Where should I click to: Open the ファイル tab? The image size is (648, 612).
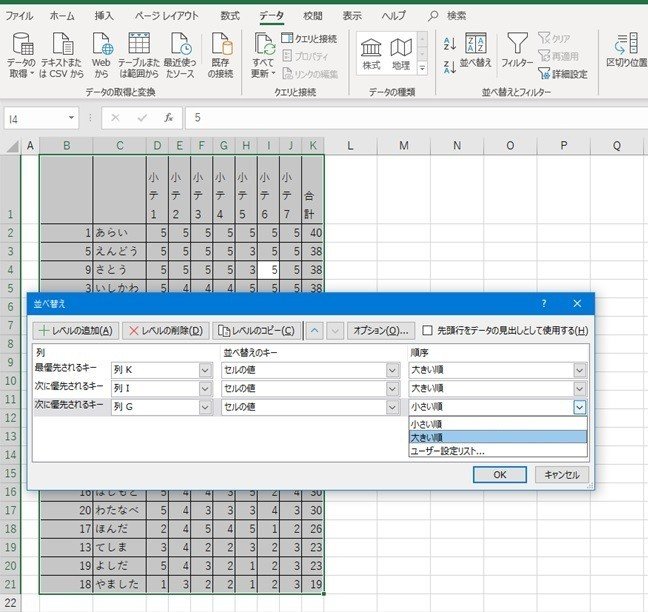(19, 16)
